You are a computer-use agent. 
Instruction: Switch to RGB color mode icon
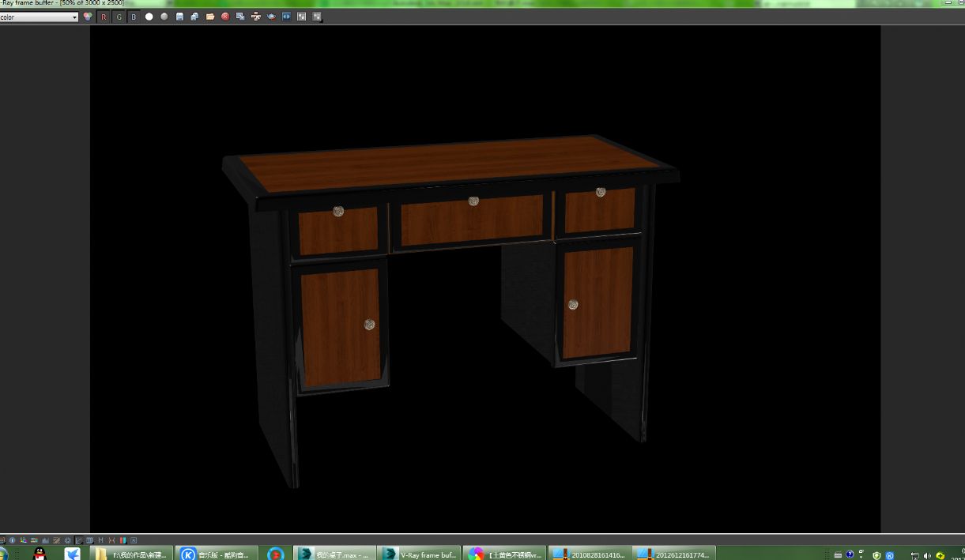pyautogui.click(x=88, y=17)
